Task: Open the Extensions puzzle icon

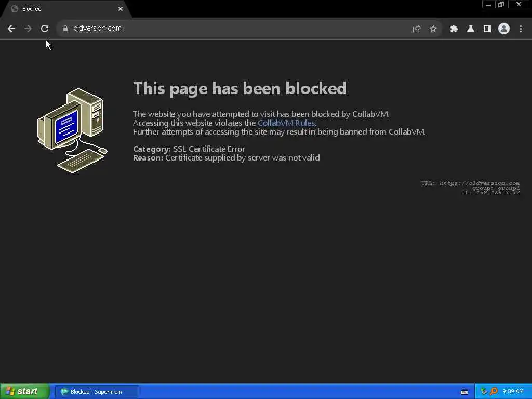Action: pyautogui.click(x=454, y=29)
